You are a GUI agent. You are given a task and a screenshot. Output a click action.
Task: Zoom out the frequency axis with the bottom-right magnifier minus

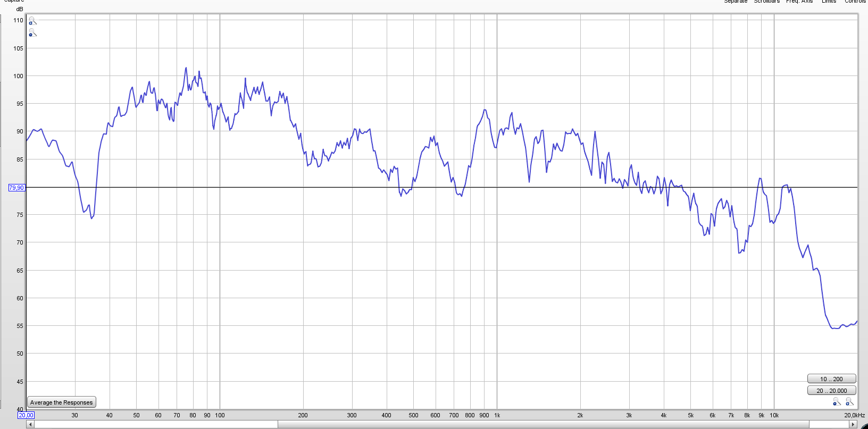(x=837, y=401)
